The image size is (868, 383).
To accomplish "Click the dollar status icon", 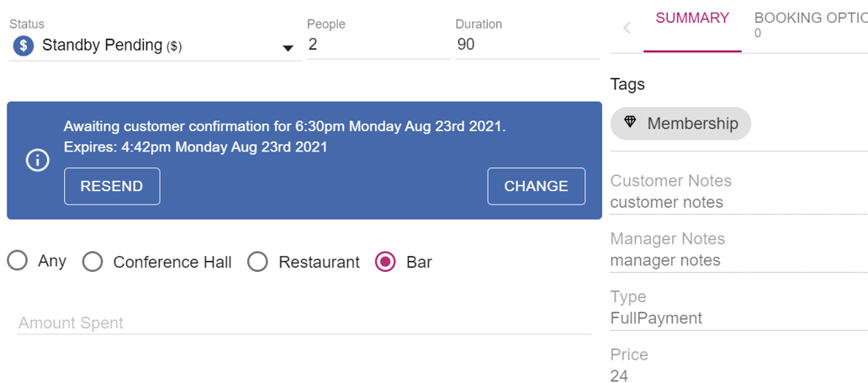I will click(23, 46).
